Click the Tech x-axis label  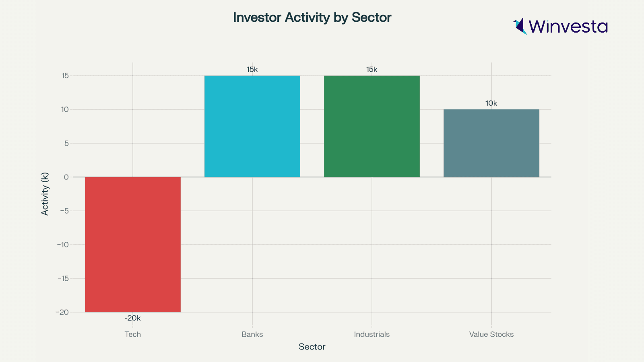click(133, 334)
